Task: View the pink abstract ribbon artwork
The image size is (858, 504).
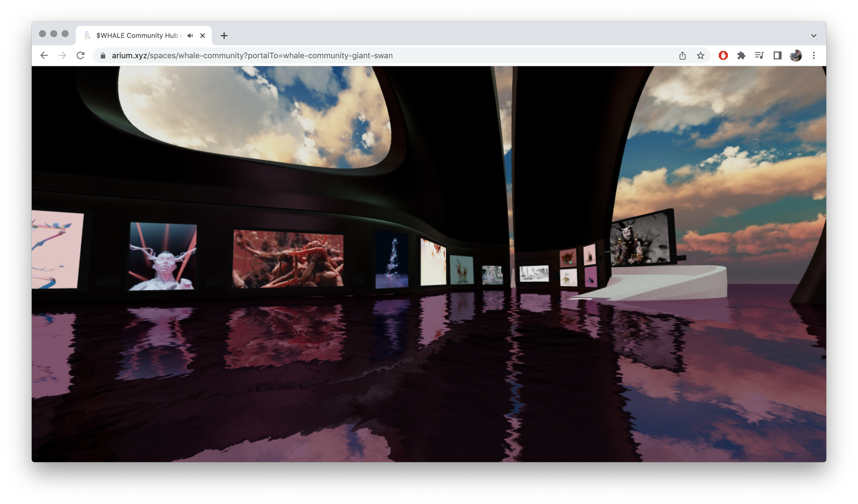Action: (x=57, y=249)
